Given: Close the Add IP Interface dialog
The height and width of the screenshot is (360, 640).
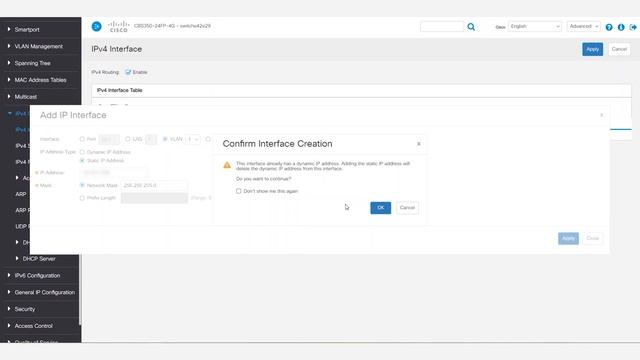Looking at the screenshot, I should (x=601, y=115).
